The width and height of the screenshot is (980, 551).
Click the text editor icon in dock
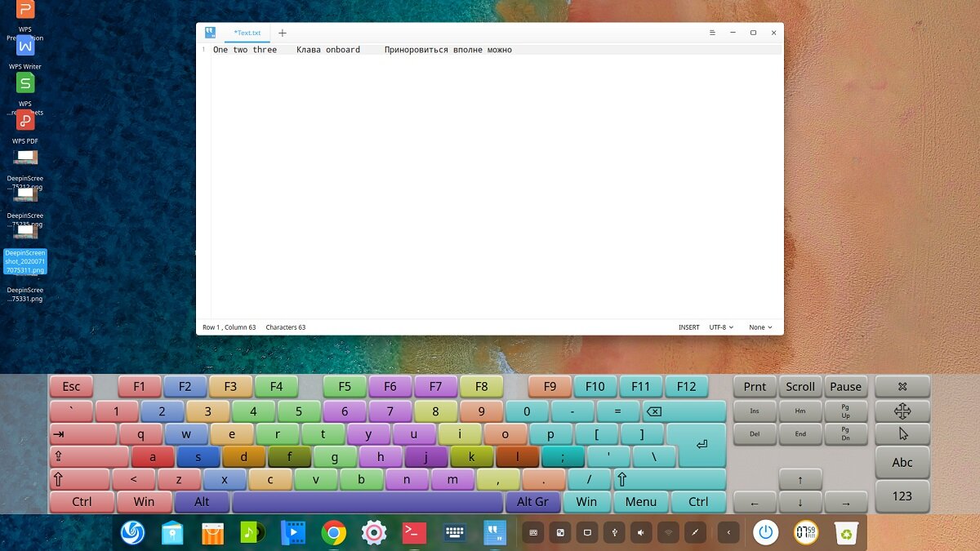point(495,533)
